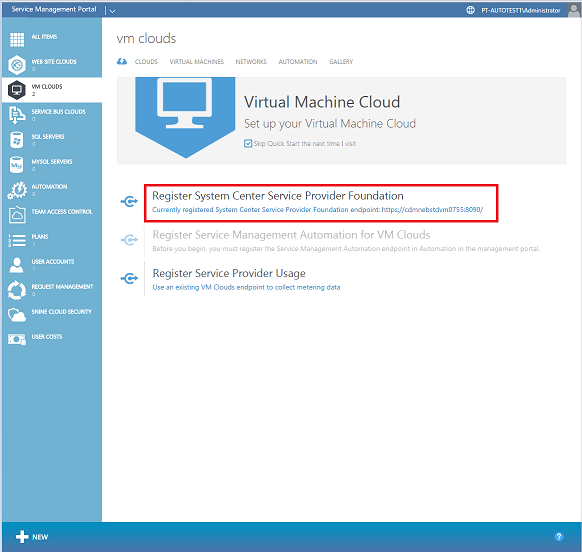Select SQL SERVERS label in sidebar
The width and height of the screenshot is (582, 552).
point(48,137)
